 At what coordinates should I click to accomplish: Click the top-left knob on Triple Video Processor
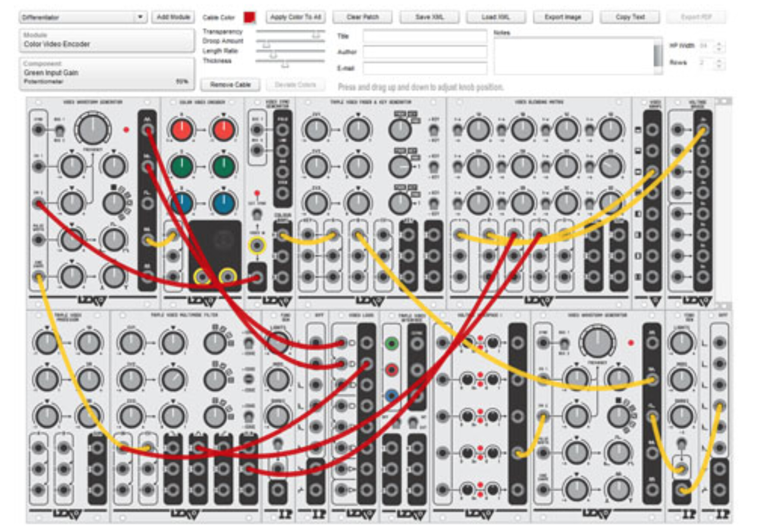coord(47,343)
